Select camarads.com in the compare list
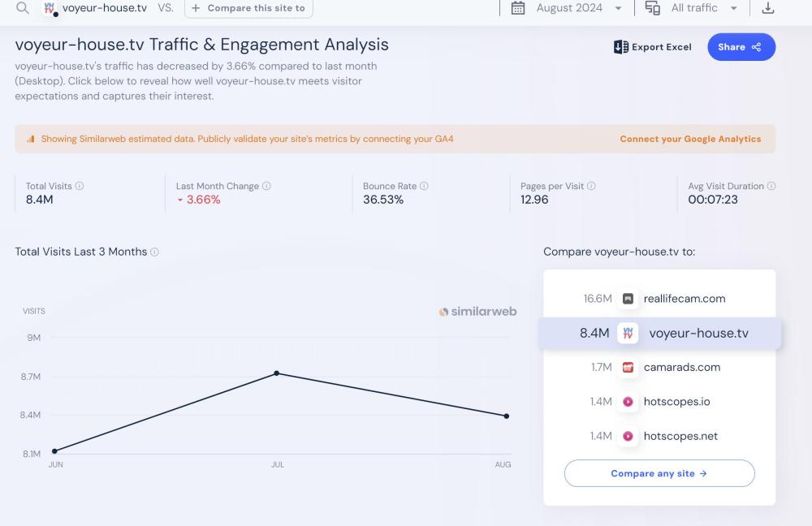812x526 pixels. [681, 367]
